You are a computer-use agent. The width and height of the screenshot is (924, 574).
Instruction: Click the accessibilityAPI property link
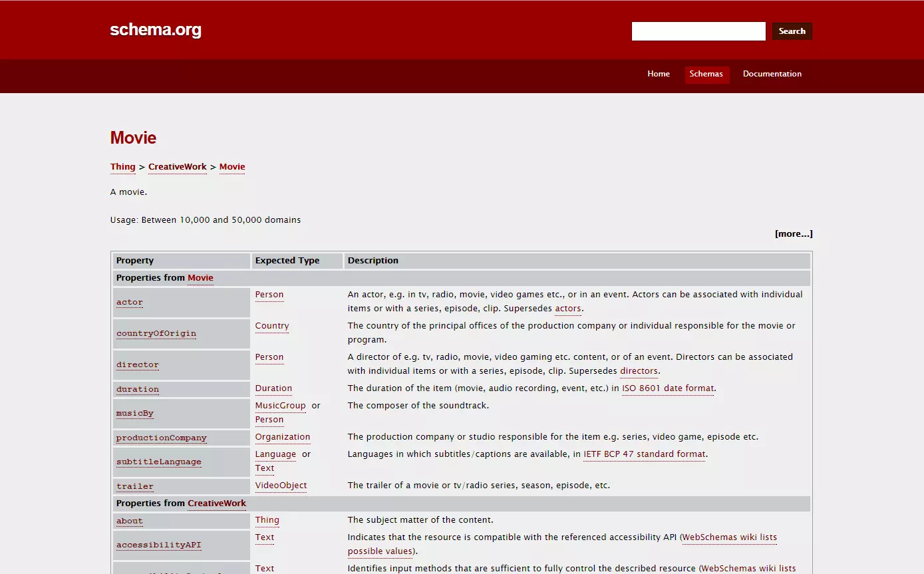158,545
